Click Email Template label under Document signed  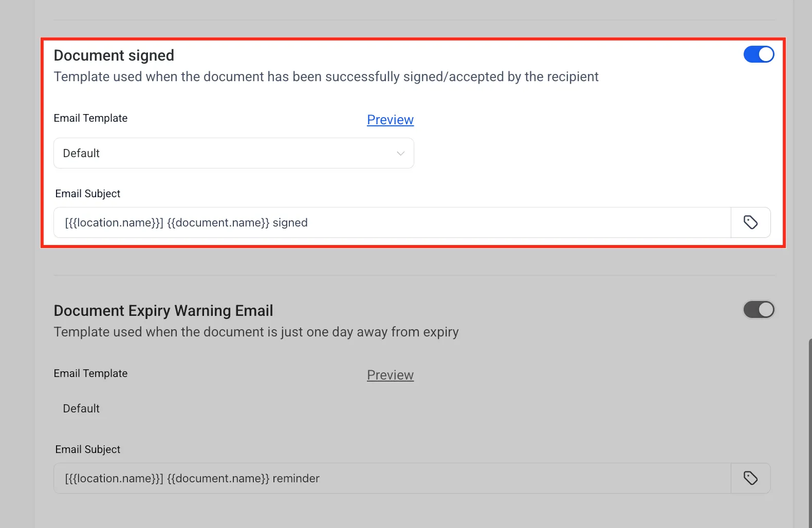[90, 118]
